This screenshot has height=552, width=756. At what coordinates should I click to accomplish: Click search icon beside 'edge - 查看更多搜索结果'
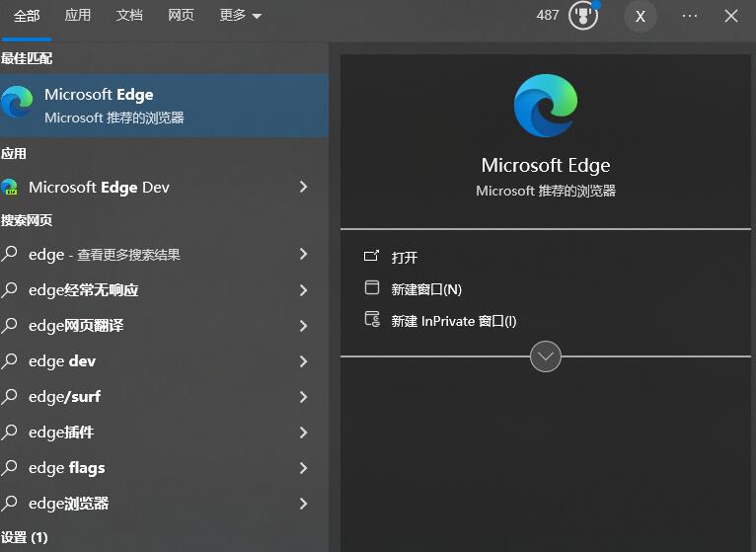click(9, 254)
